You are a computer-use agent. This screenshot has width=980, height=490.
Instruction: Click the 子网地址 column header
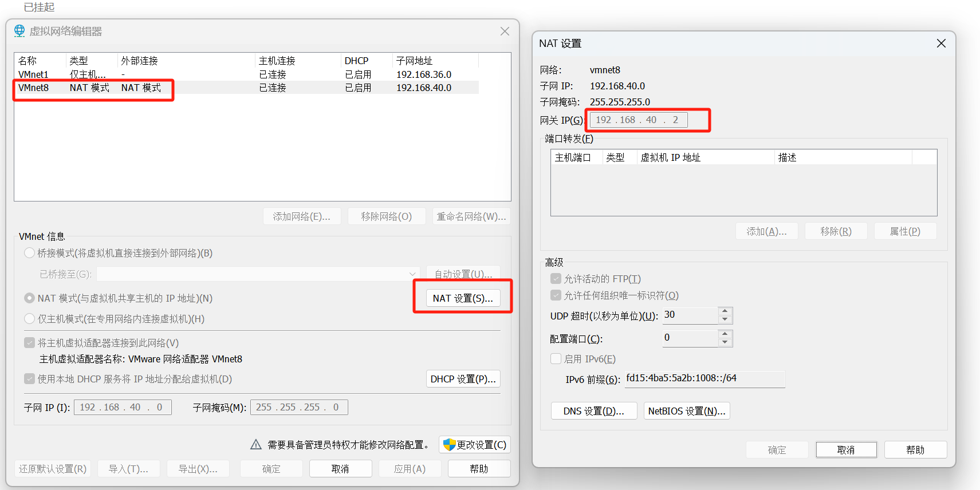coord(435,61)
